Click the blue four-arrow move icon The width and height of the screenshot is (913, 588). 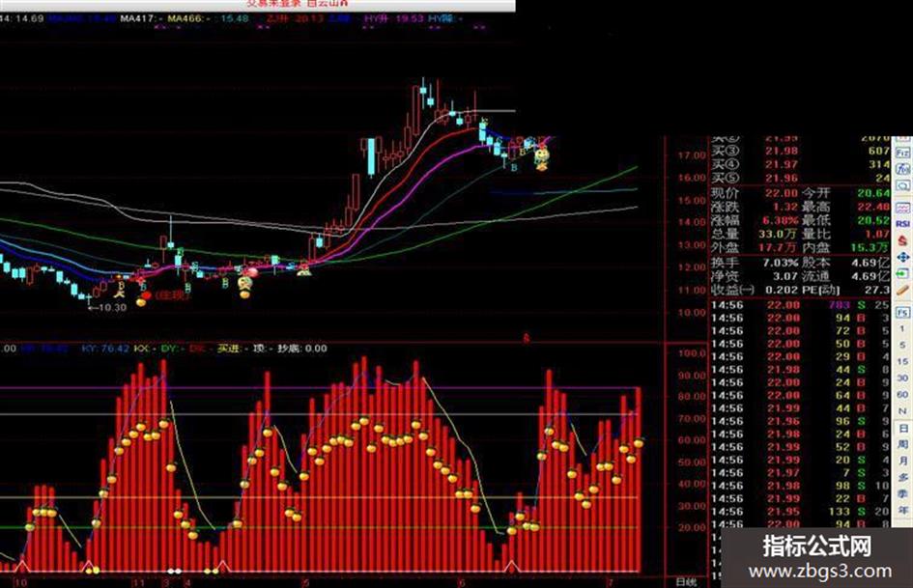902,257
